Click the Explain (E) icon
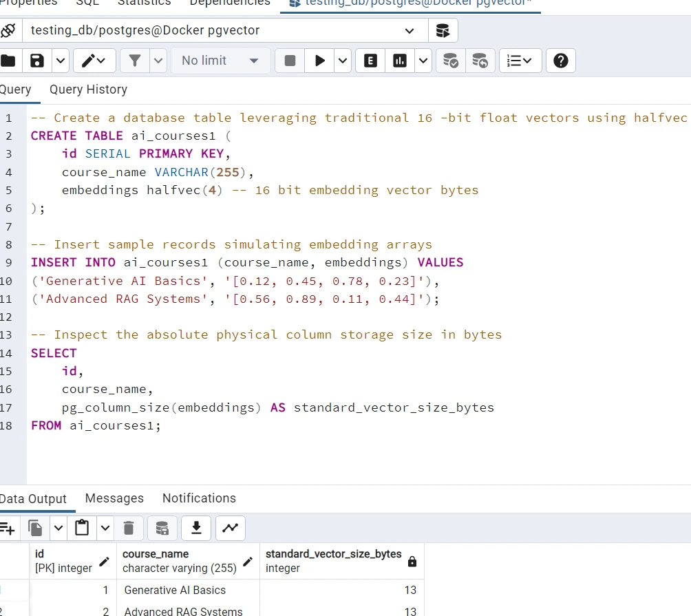The height and width of the screenshot is (616, 691). (x=370, y=61)
